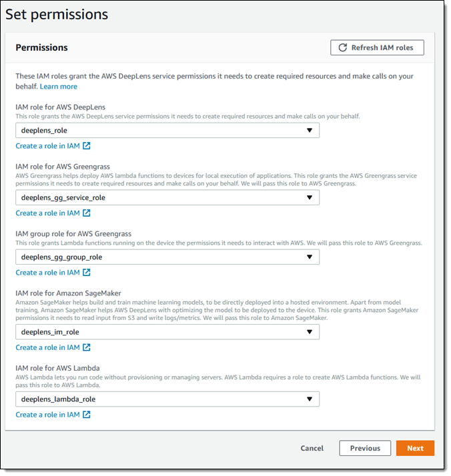This screenshot has height=476, width=451.
Task: Click external link icon under deeplens_gg_service_role dropdown
Action: click(87, 213)
